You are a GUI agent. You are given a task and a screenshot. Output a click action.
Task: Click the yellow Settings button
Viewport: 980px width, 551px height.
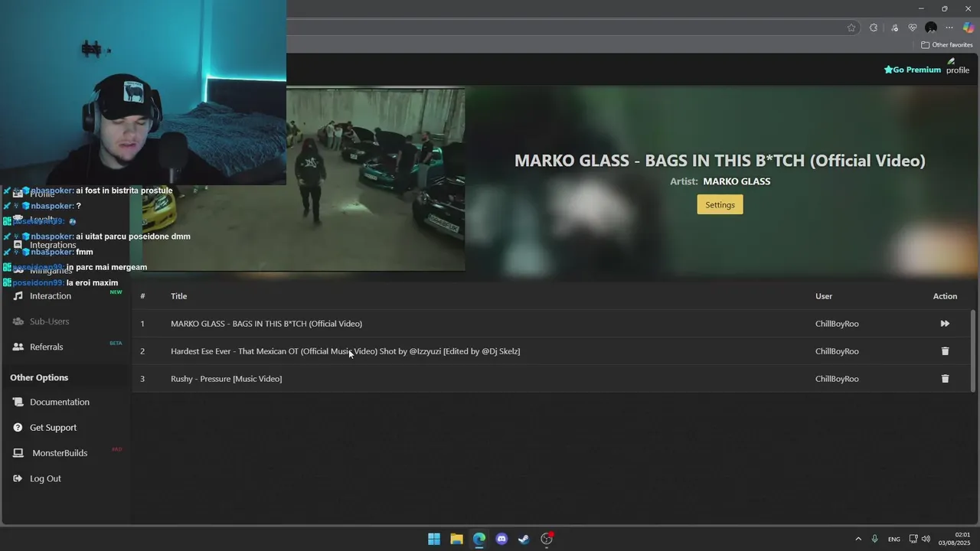tap(720, 204)
